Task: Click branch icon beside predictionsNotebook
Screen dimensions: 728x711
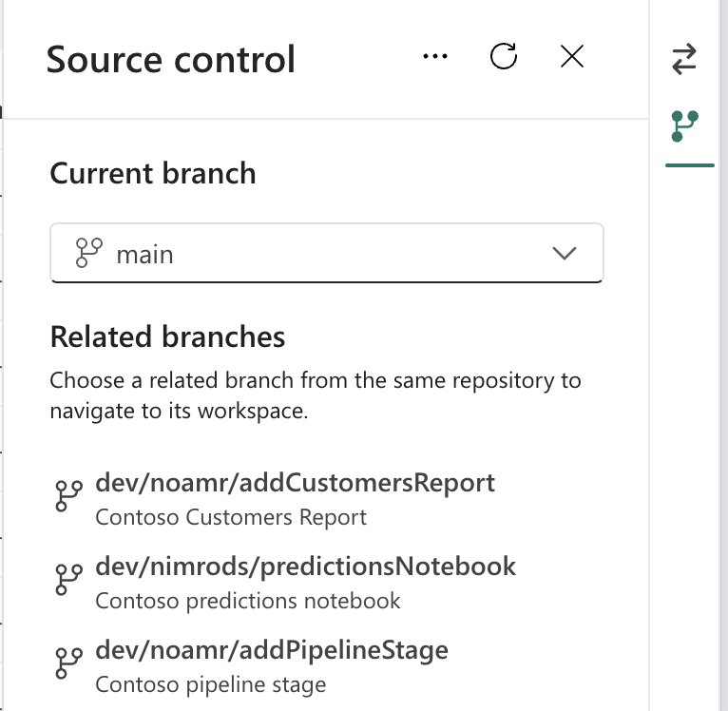Action: point(68,580)
